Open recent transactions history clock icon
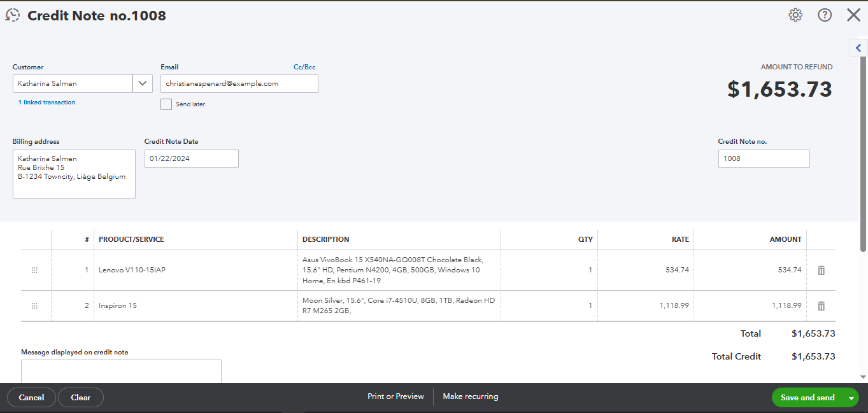 [13, 15]
